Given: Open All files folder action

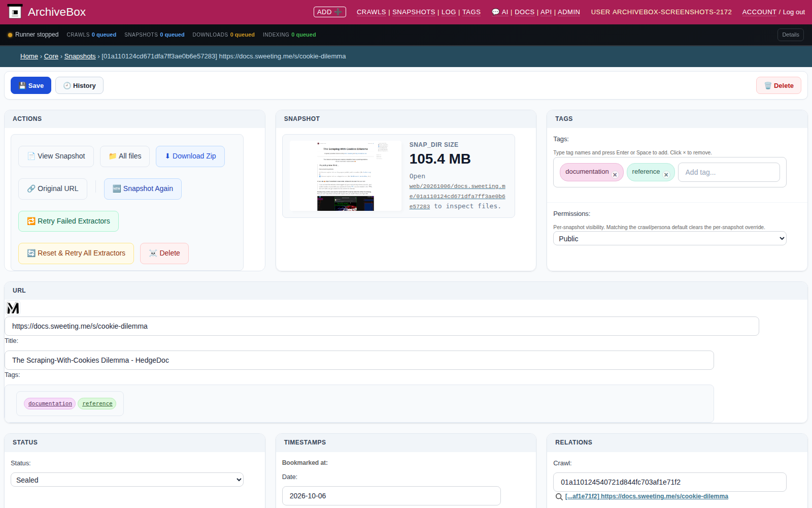Looking at the screenshot, I should 125,156.
